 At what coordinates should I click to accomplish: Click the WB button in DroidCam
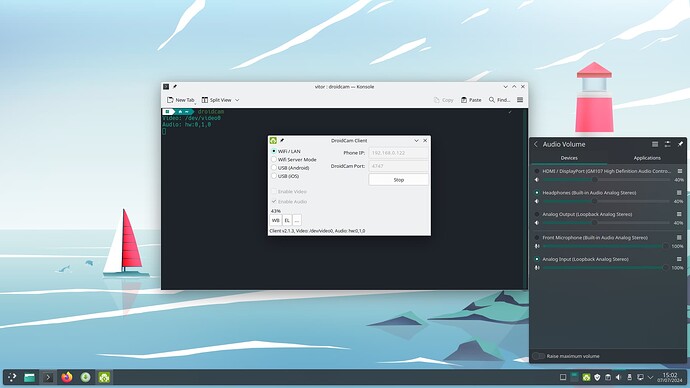point(275,220)
